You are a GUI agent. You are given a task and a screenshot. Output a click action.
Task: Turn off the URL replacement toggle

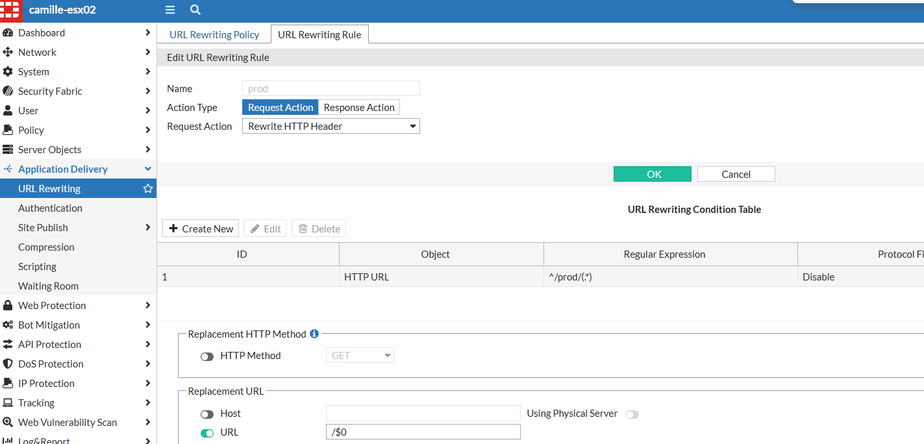tap(207, 432)
